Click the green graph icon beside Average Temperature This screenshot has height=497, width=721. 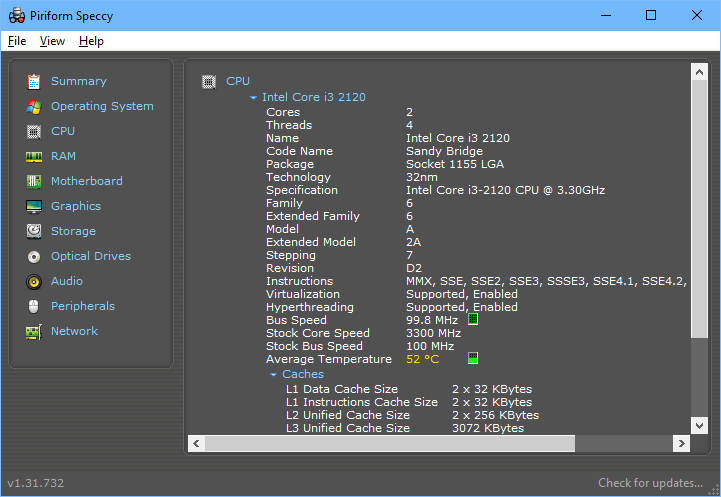point(473,358)
